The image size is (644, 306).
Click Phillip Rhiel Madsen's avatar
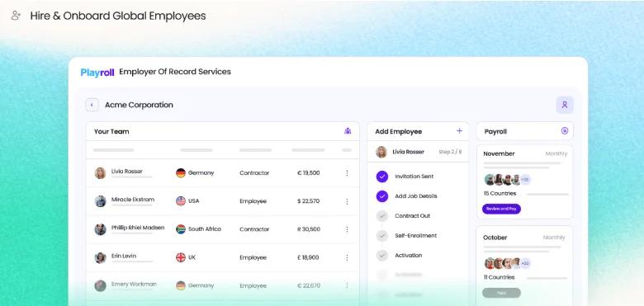click(x=100, y=229)
